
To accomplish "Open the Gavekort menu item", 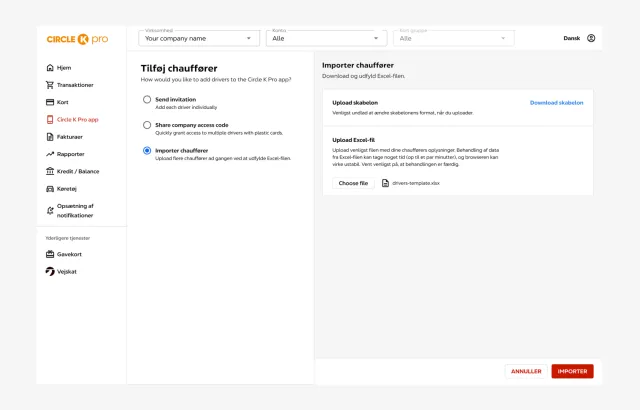I will pyautogui.click(x=69, y=254).
